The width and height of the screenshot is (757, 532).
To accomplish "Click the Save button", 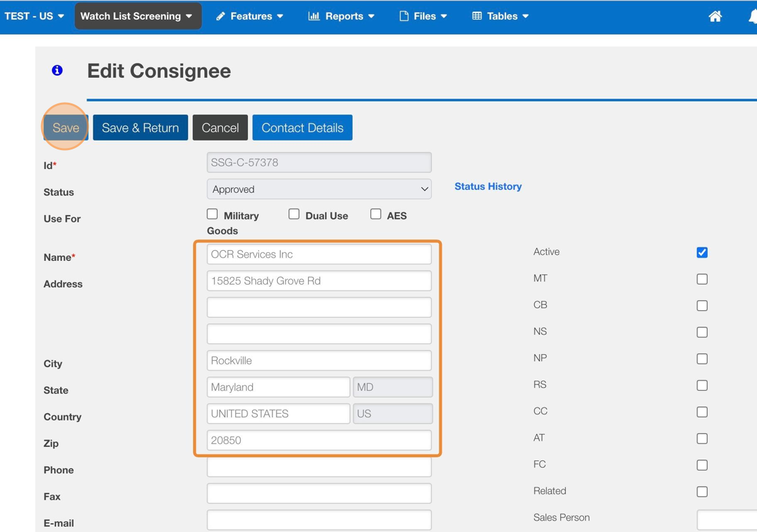I will 66,128.
